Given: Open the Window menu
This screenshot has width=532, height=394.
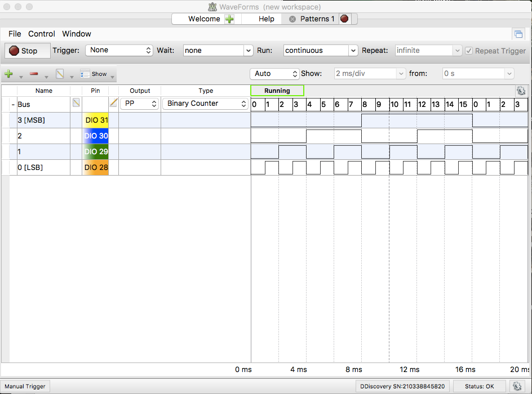Looking at the screenshot, I should 76,34.
